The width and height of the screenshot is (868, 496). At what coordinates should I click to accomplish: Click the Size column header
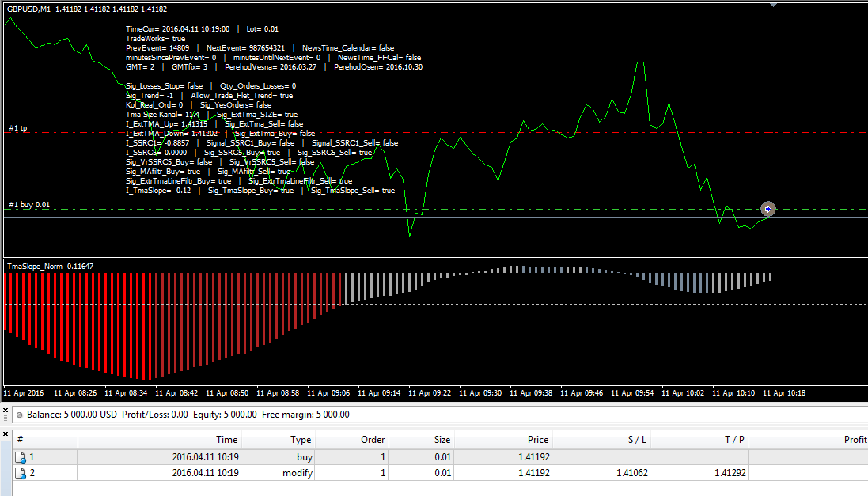click(421, 440)
